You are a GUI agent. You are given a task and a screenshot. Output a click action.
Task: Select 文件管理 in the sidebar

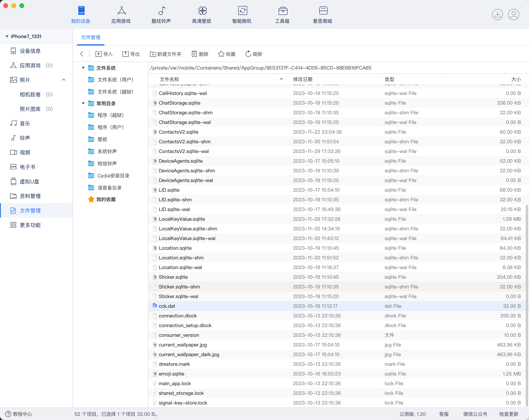(36, 210)
